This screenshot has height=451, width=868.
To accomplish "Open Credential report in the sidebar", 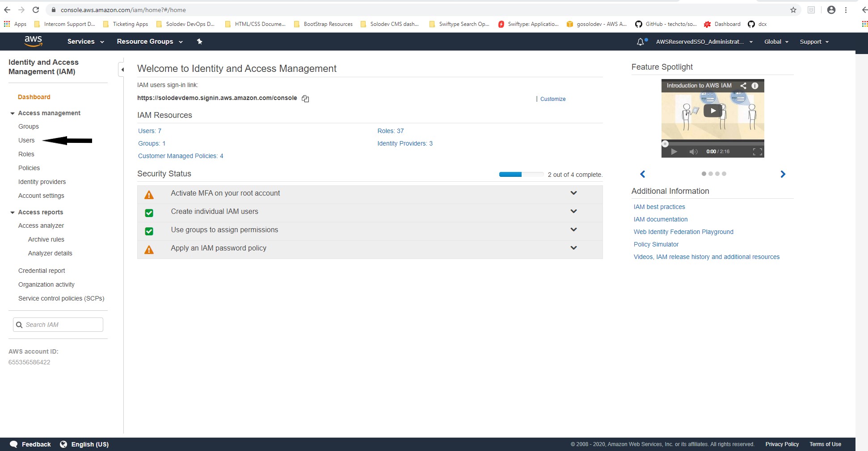I will (42, 271).
